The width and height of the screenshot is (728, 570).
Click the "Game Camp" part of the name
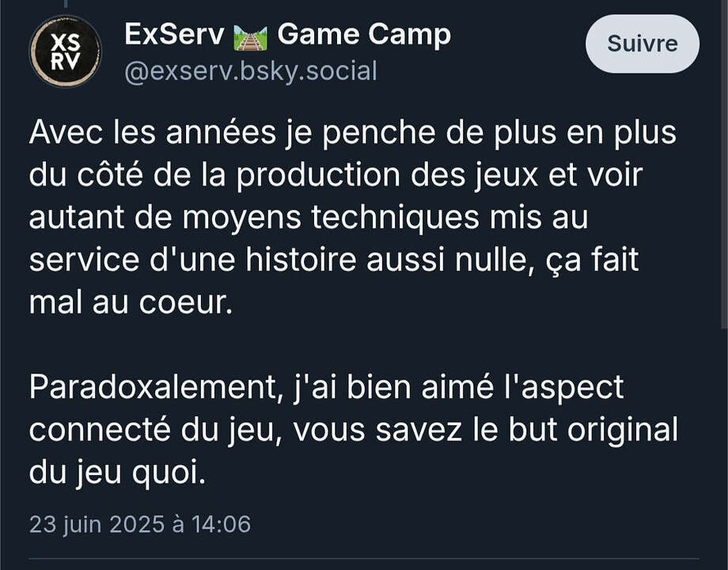click(x=364, y=36)
